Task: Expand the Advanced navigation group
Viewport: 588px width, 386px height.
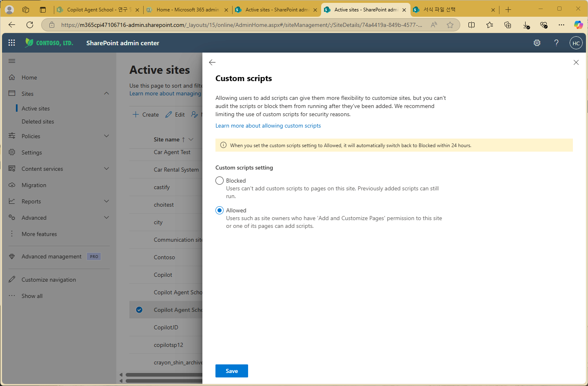Action: point(107,217)
